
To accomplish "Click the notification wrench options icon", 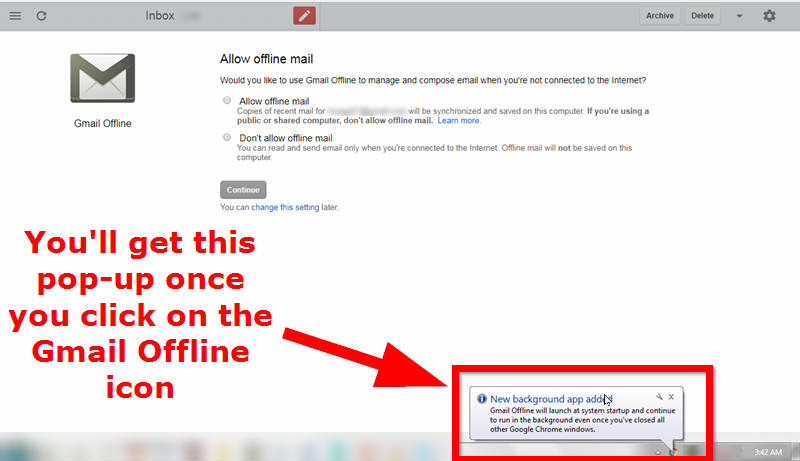I will [659, 397].
